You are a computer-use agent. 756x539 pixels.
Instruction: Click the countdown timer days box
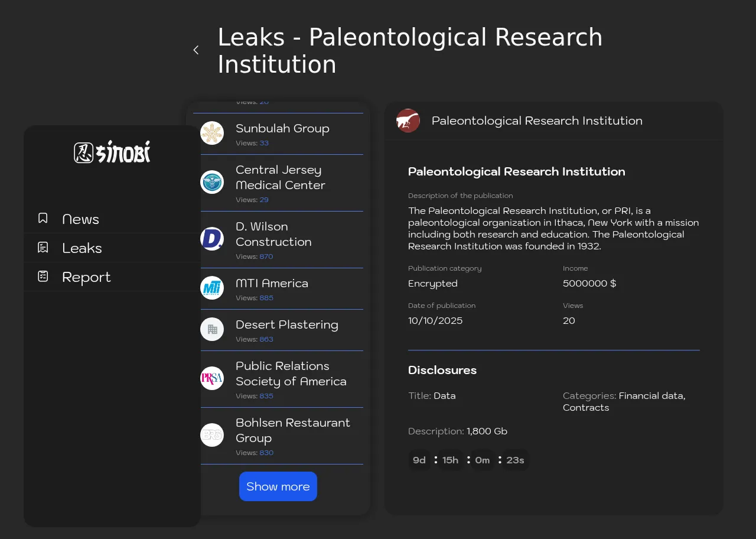click(419, 460)
